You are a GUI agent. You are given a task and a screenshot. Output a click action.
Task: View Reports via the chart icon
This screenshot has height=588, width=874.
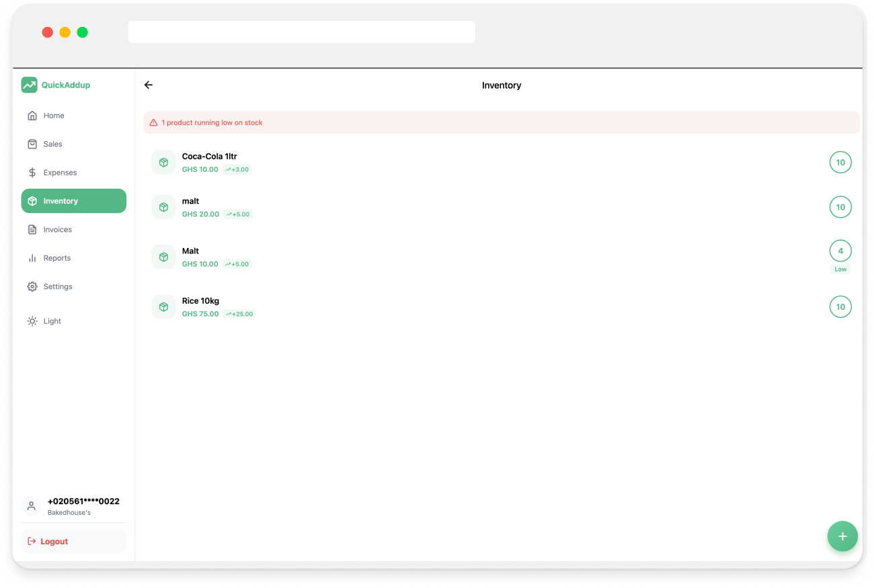(x=32, y=257)
